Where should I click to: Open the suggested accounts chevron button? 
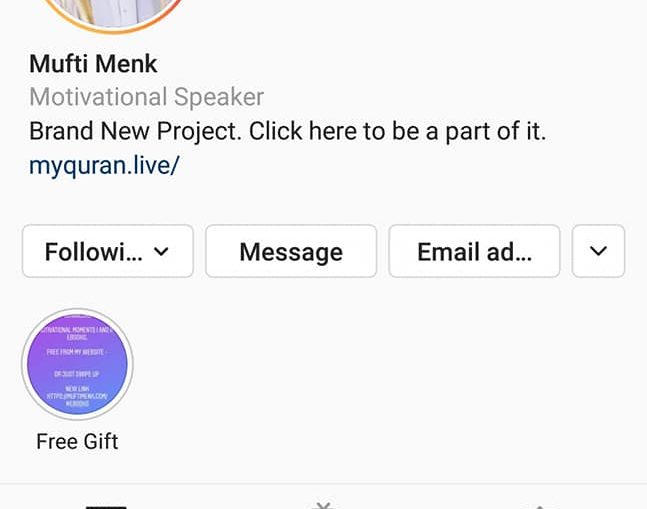click(598, 251)
